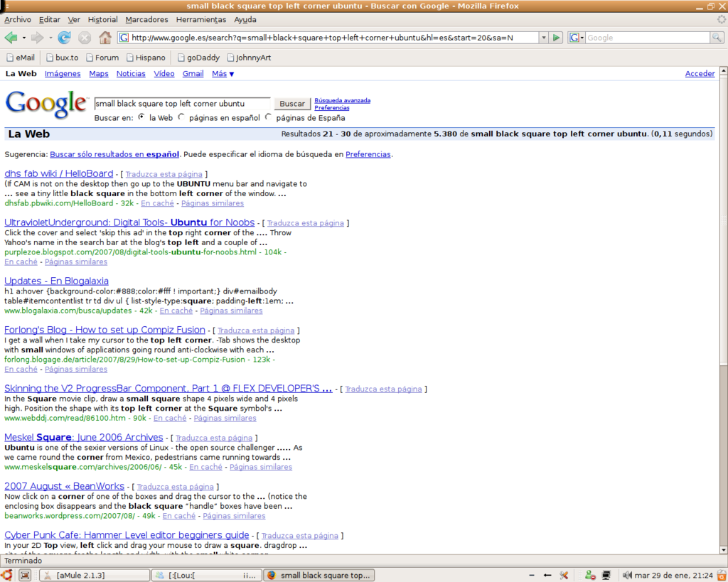Screen dimensions: 728x582
Task: Click the stop loading icon
Action: (x=85, y=38)
